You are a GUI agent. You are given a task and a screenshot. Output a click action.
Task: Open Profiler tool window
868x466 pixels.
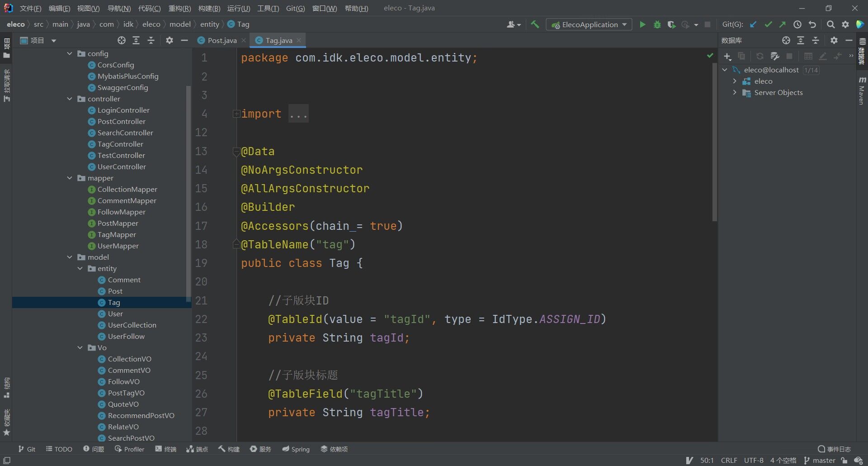pyautogui.click(x=129, y=449)
